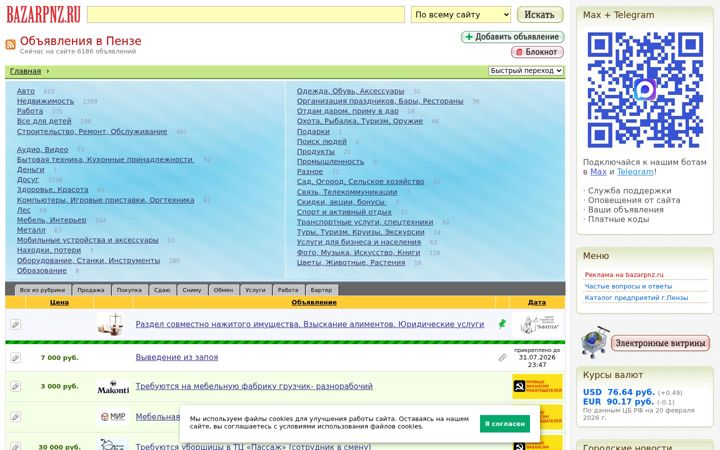Open Каталог предприятий г.Пензы menu item

click(x=636, y=298)
